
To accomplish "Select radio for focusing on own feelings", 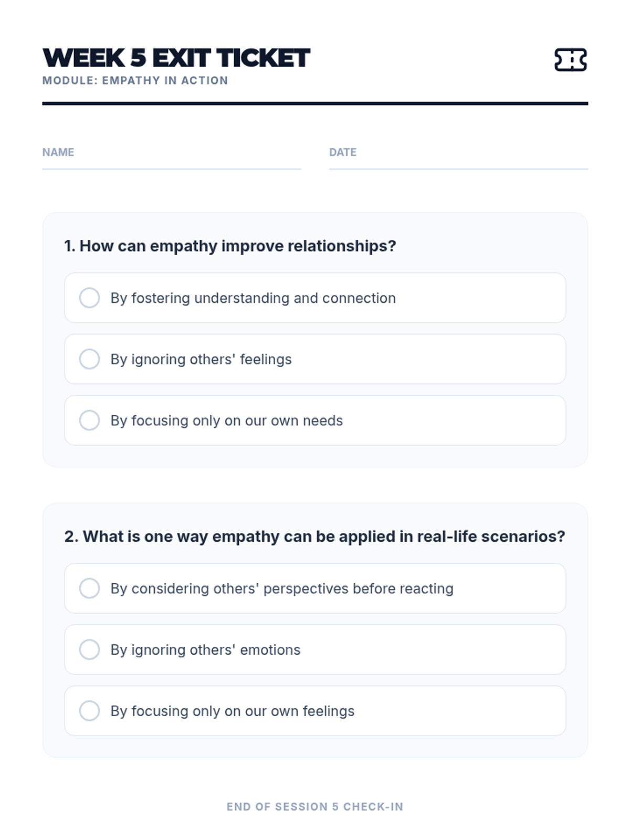I will (x=89, y=711).
